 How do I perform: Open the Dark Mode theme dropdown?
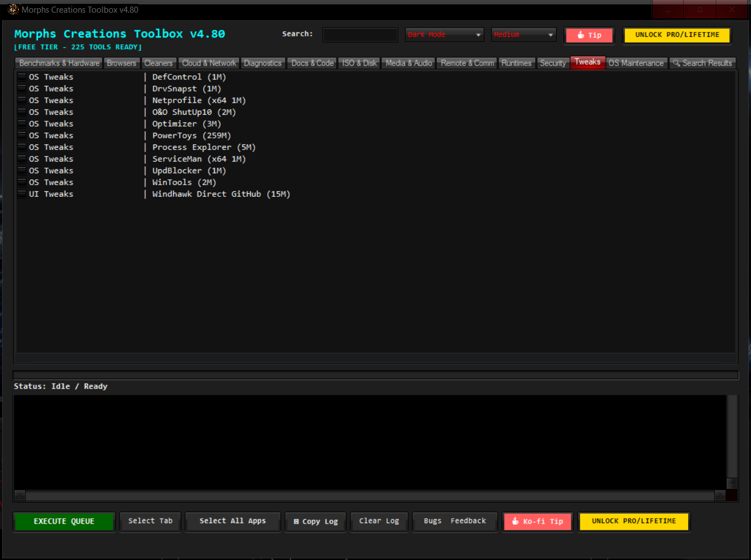coord(445,35)
